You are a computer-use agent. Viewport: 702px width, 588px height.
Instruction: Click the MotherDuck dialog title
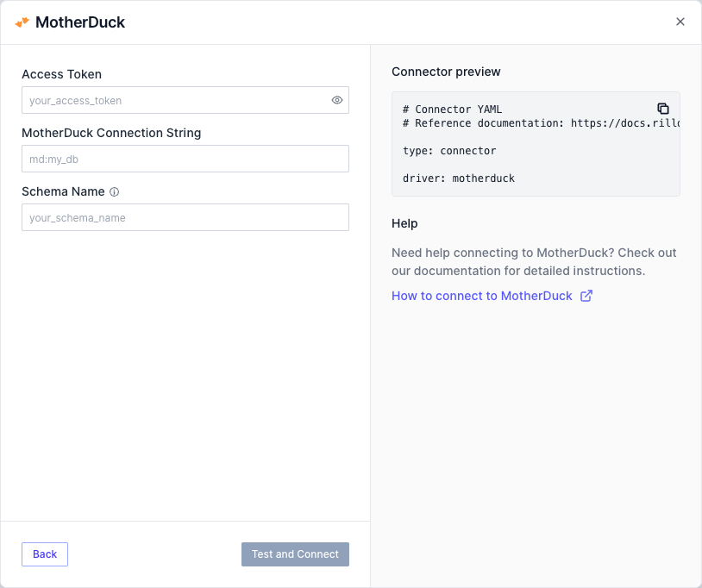[x=80, y=22]
